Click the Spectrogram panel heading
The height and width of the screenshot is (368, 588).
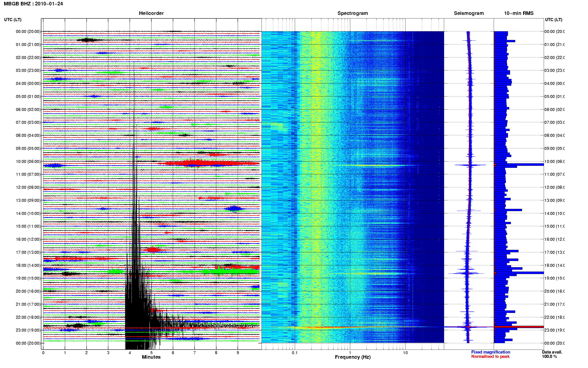353,13
